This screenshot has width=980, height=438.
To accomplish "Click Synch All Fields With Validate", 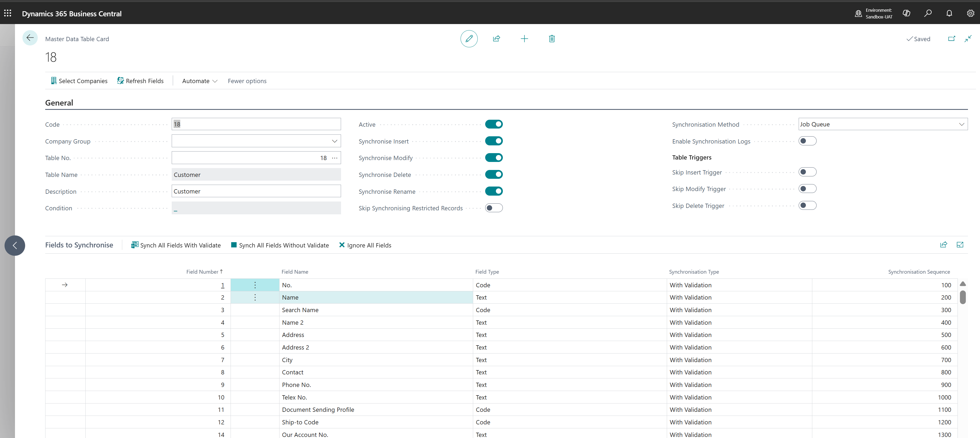I will [x=176, y=245].
